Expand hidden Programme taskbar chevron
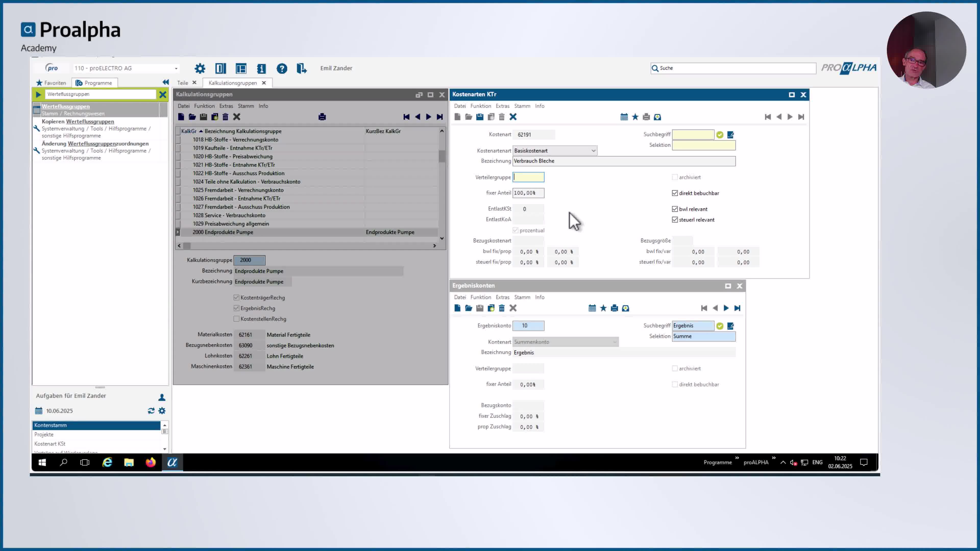This screenshot has width=980, height=551. click(x=737, y=458)
